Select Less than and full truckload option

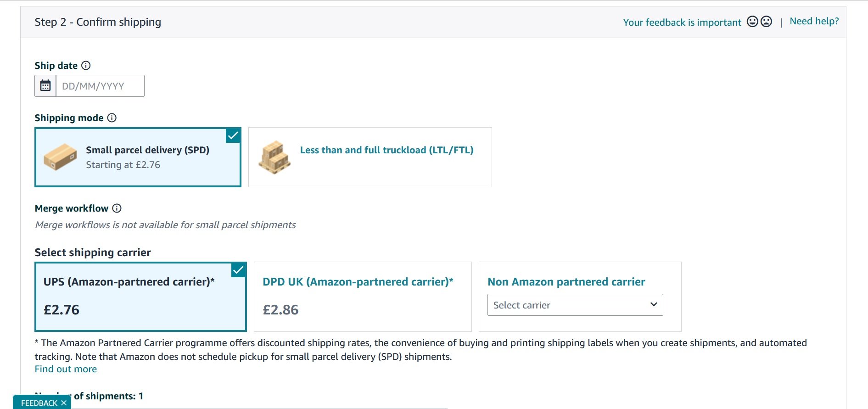386,150
